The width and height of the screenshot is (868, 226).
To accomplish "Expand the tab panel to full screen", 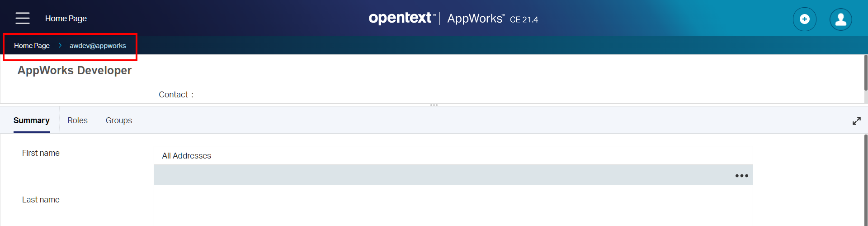I will point(856,121).
